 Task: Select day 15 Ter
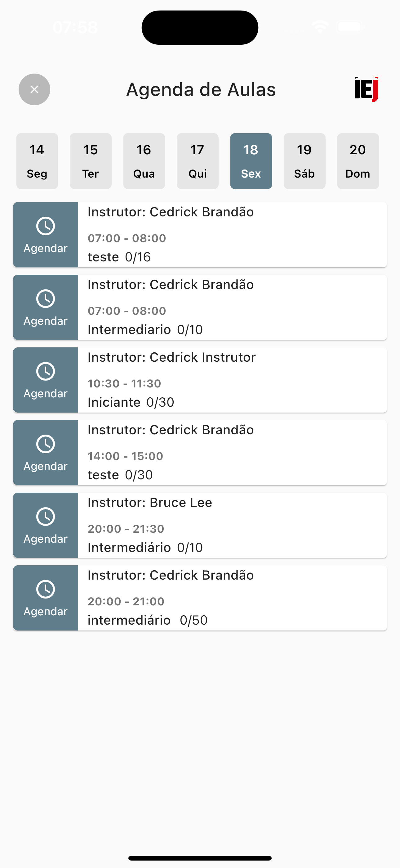[x=91, y=161]
